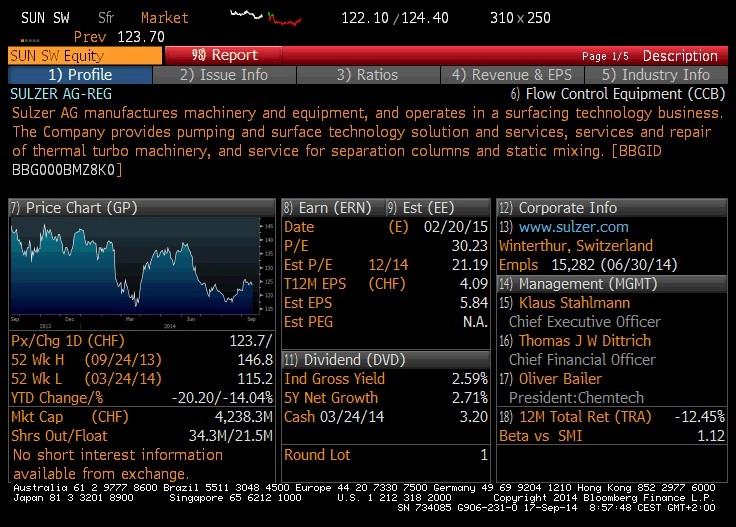Click Winterthur, Switzerland location text

pos(576,246)
